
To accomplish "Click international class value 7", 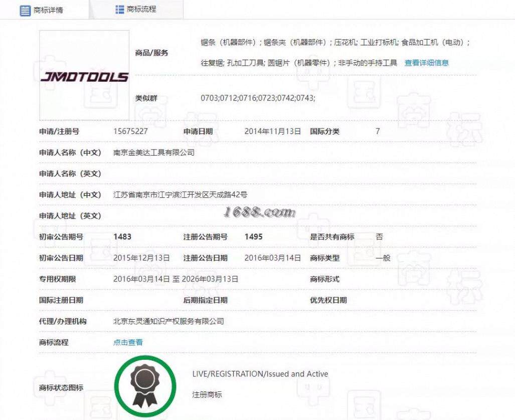I will [x=378, y=131].
